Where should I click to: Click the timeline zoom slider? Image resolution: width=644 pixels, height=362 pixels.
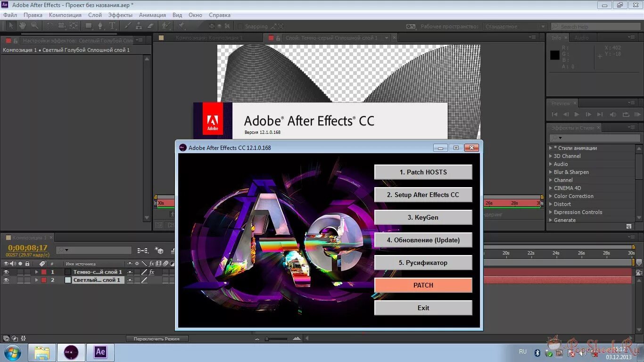click(277, 338)
